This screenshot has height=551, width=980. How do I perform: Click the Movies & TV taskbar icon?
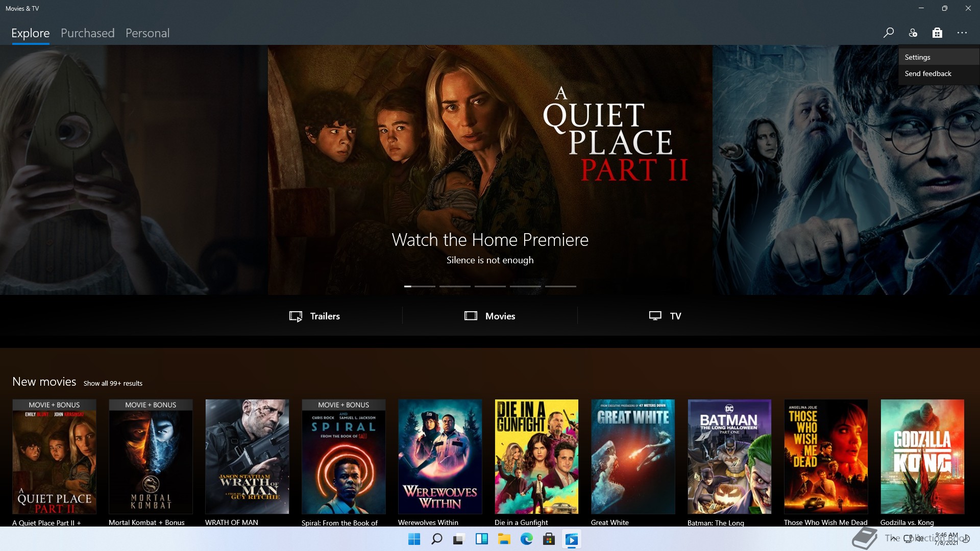(571, 539)
